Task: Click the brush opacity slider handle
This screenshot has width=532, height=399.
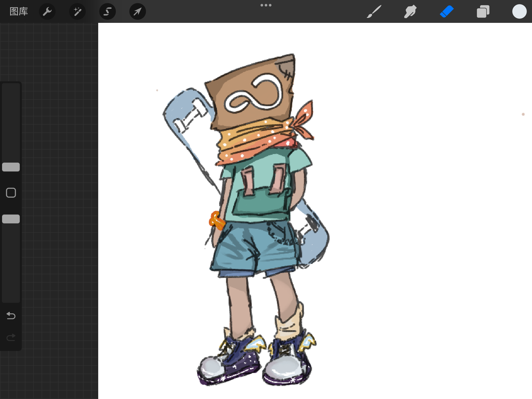Action: (x=11, y=219)
